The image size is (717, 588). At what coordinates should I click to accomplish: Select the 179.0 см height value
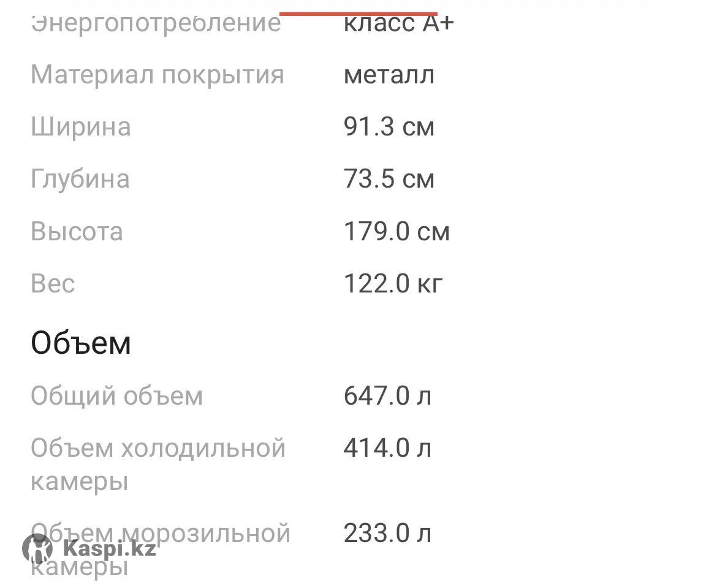tap(396, 232)
